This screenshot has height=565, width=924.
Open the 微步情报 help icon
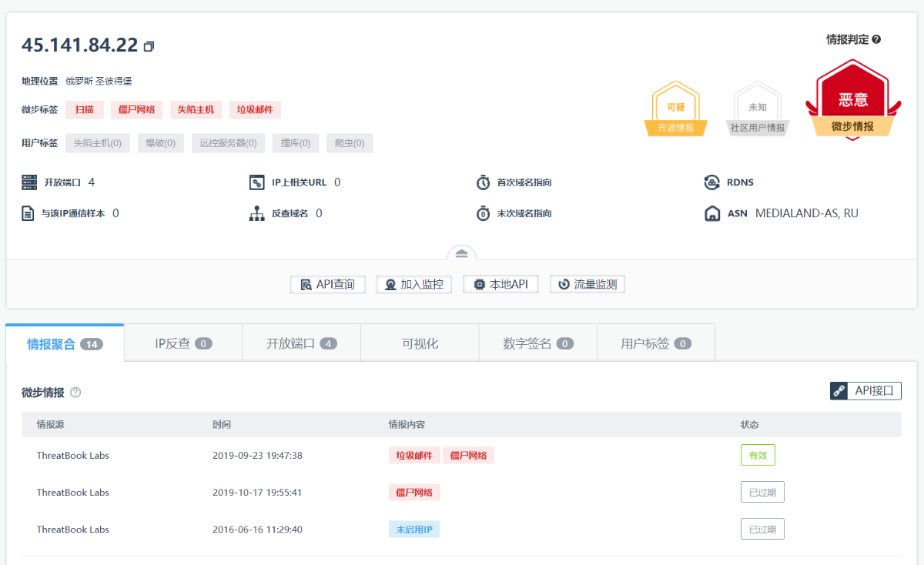[x=75, y=393]
